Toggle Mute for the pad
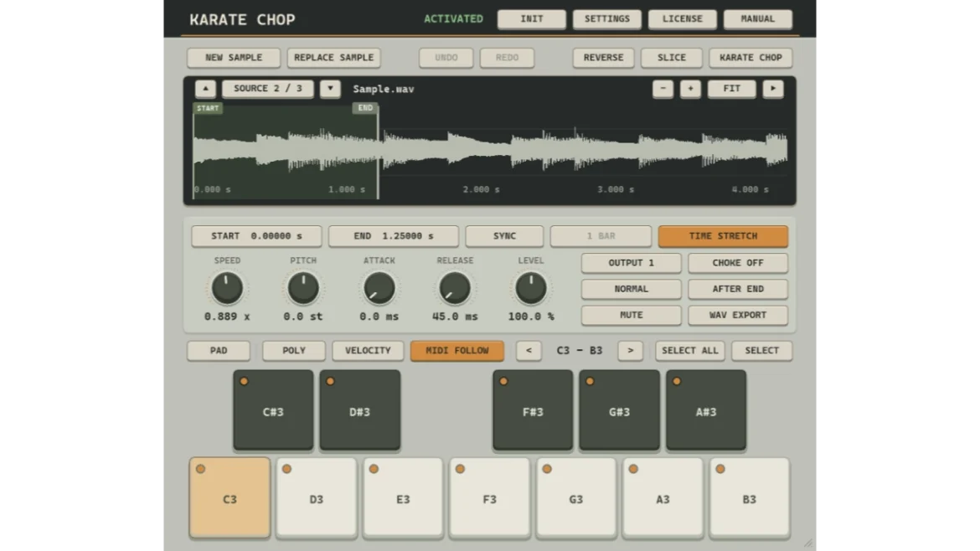Screen dimensions: 980x551 (632, 316)
